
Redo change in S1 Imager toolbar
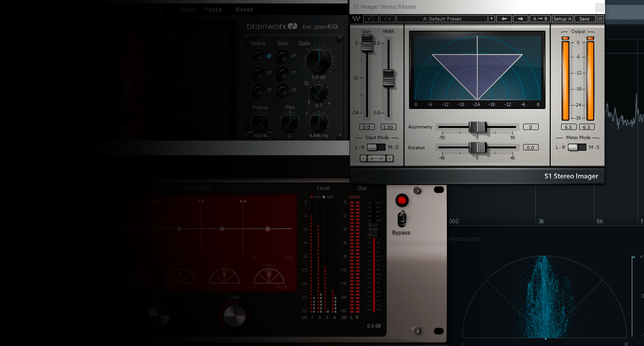[x=387, y=19]
